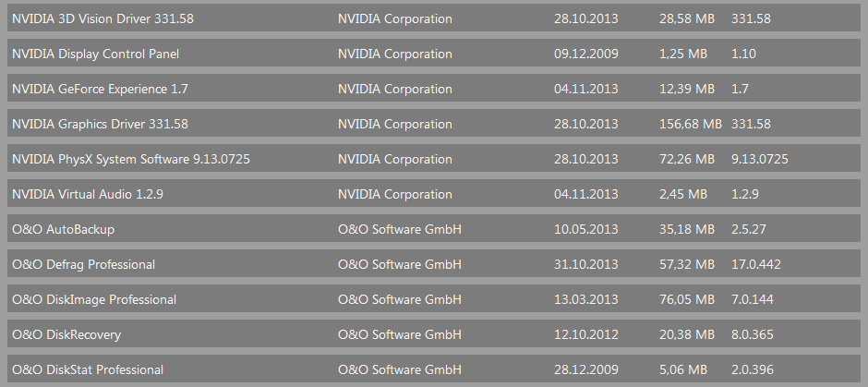Click NVIDIA Virtual Audio 1.2.9 entry
Image resolution: width=868 pixels, height=387 pixels.
(x=88, y=194)
